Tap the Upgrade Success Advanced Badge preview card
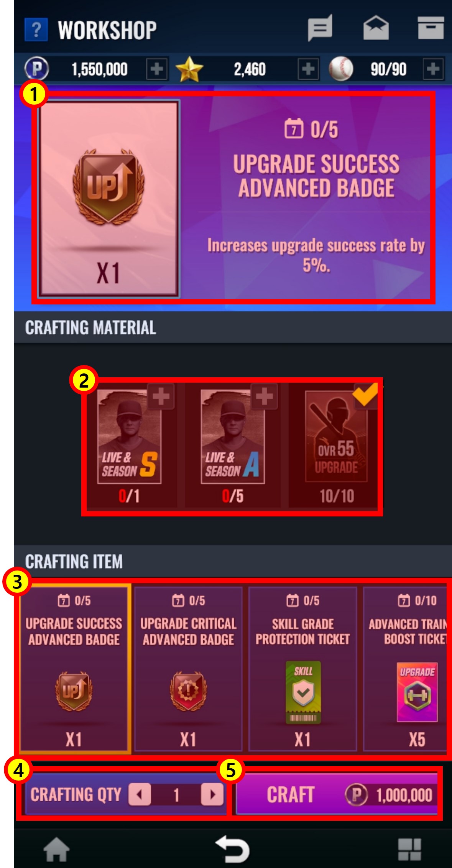Image resolution: width=452 pixels, height=868 pixels. [109, 198]
